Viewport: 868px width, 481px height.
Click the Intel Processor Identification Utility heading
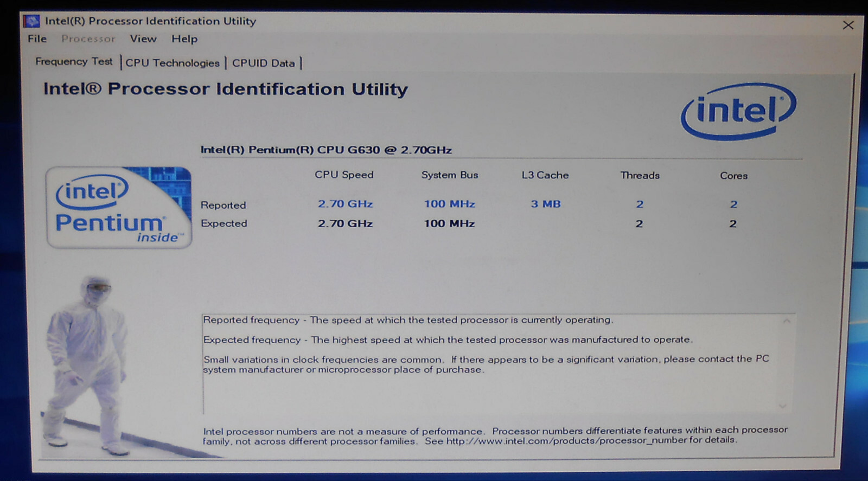(x=226, y=89)
